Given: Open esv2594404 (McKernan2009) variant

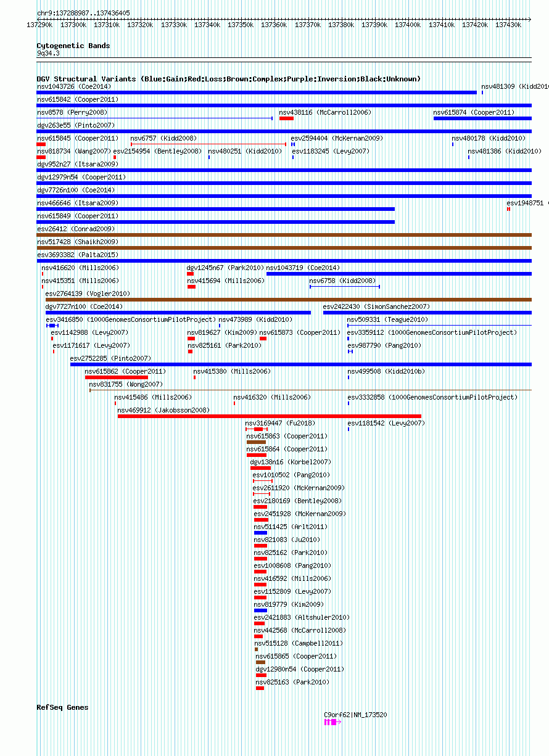Looking at the screenshot, I should pyautogui.click(x=337, y=138).
